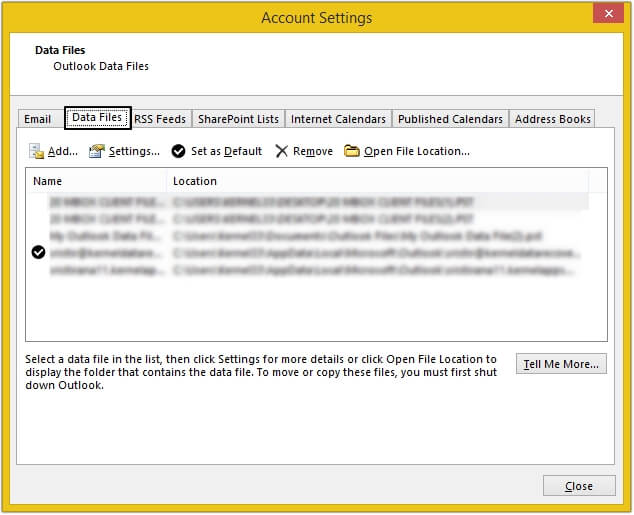The width and height of the screenshot is (634, 515).
Task: Click the Set as Default label
Action: click(x=226, y=151)
